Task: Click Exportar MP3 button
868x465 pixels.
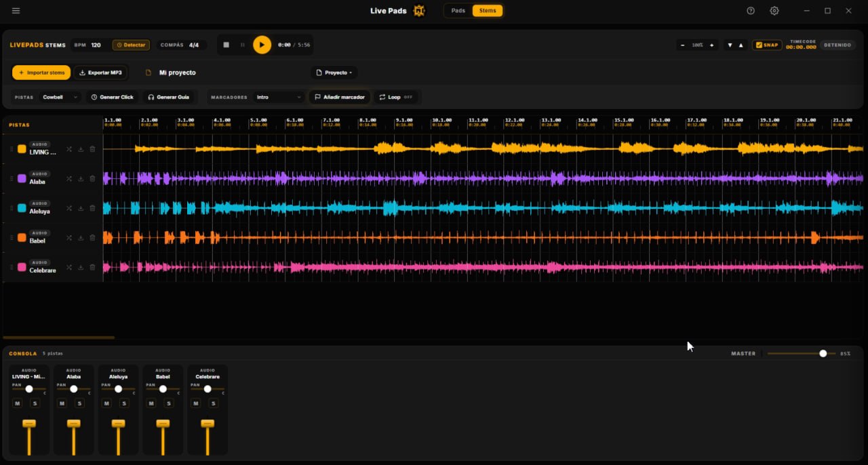Action: [x=100, y=73]
